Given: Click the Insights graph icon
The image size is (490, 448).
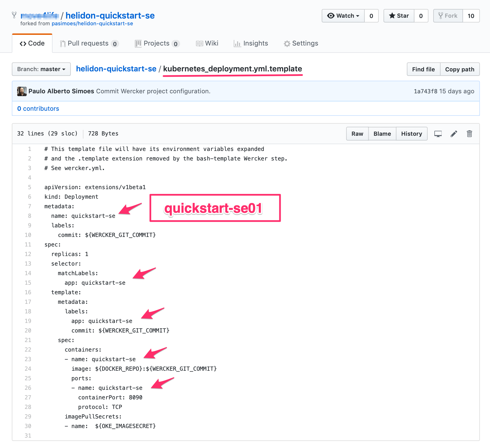Looking at the screenshot, I should click(x=237, y=44).
